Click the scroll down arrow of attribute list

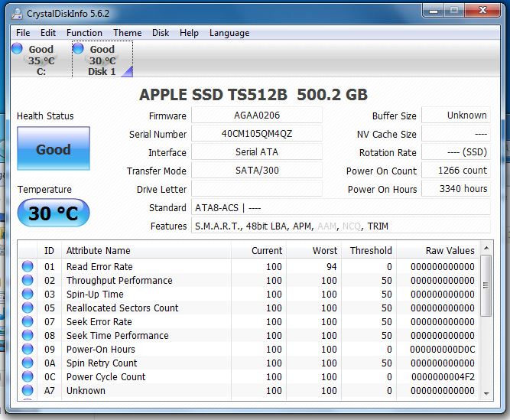pos(486,394)
